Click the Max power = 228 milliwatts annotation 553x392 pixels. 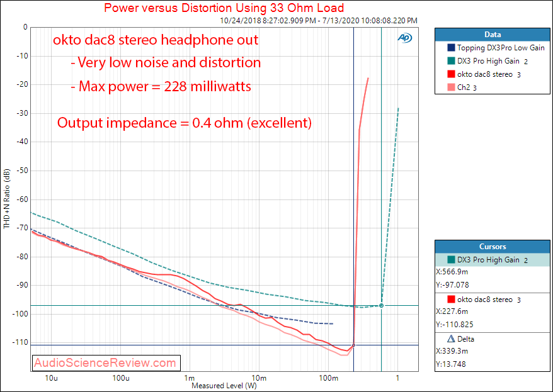[161, 86]
